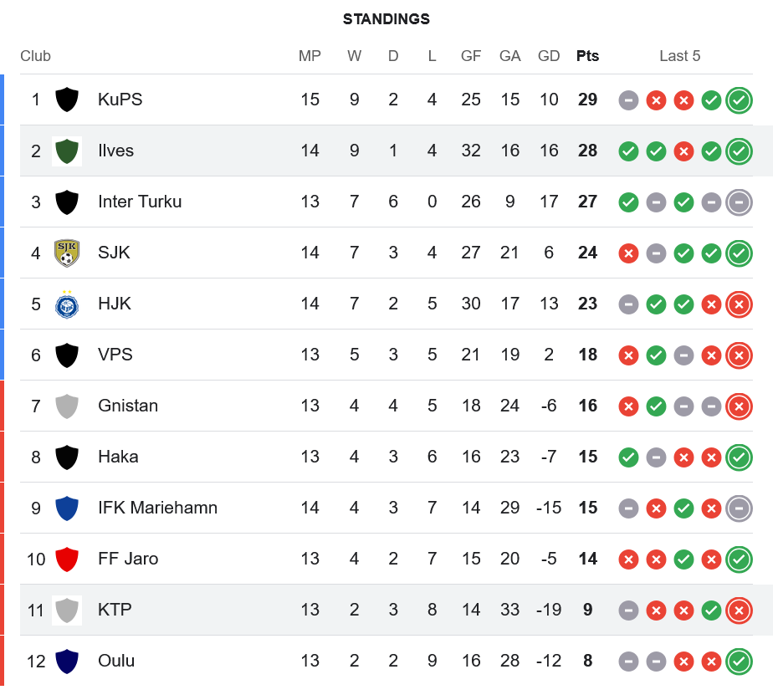
Task: Open the Inter Turku club link
Action: pyautogui.click(x=139, y=202)
